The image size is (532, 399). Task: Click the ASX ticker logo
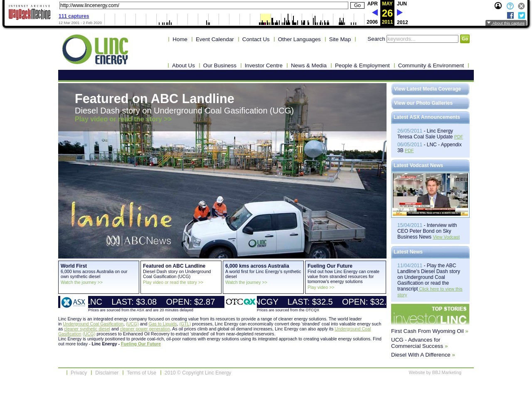click(73, 302)
